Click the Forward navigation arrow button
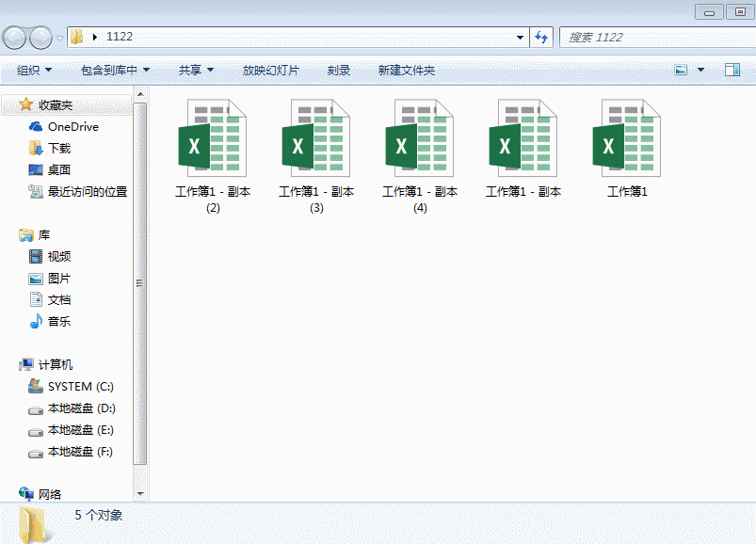The width and height of the screenshot is (756, 544). (x=41, y=38)
